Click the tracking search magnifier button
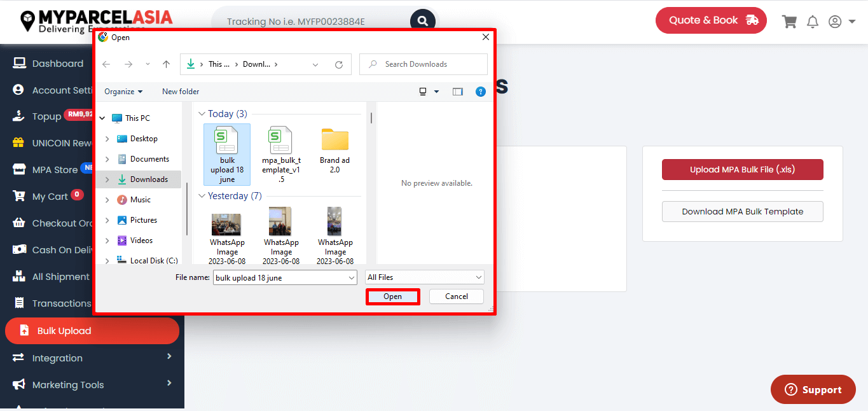The image size is (868, 411). click(x=422, y=22)
